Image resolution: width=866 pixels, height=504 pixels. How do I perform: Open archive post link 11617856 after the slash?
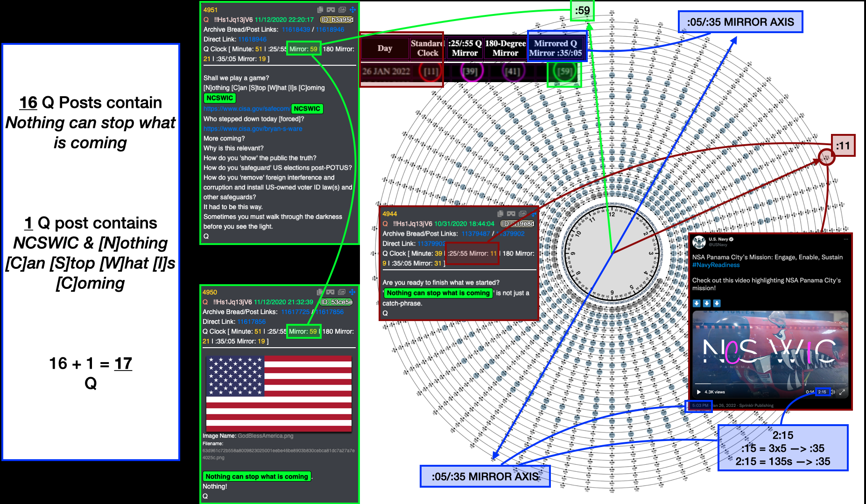[329, 312]
